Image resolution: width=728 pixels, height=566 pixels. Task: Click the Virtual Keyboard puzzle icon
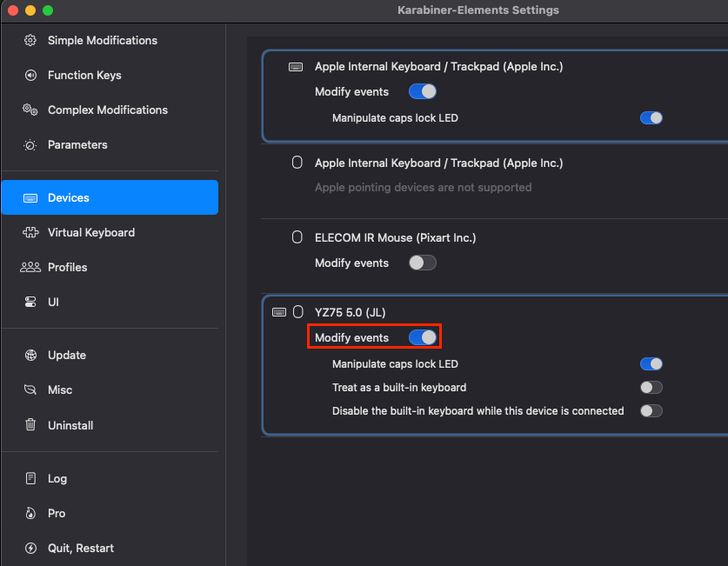(30, 232)
